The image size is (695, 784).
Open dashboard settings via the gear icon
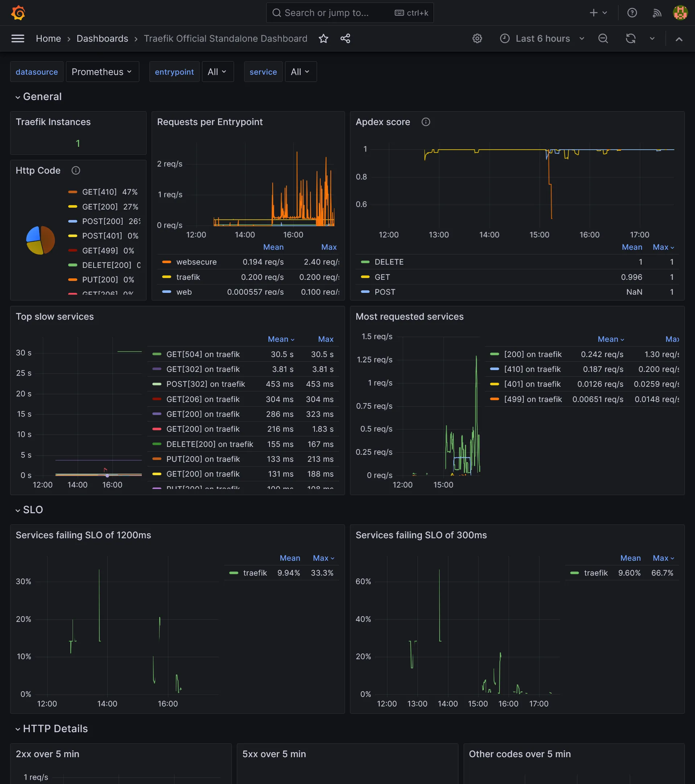point(477,38)
